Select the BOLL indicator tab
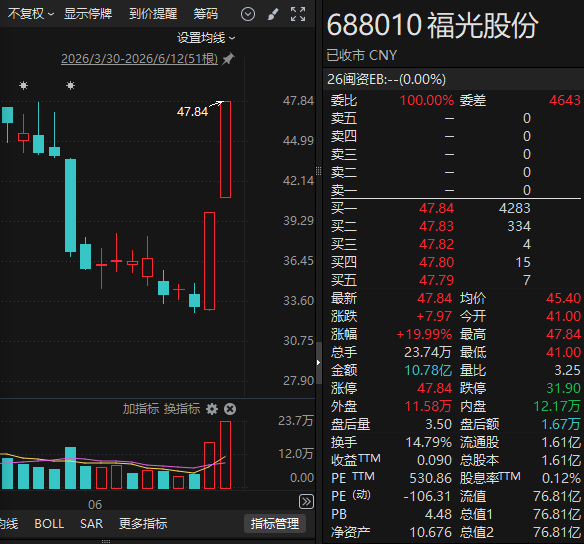This screenshot has height=544, width=584. (x=49, y=524)
